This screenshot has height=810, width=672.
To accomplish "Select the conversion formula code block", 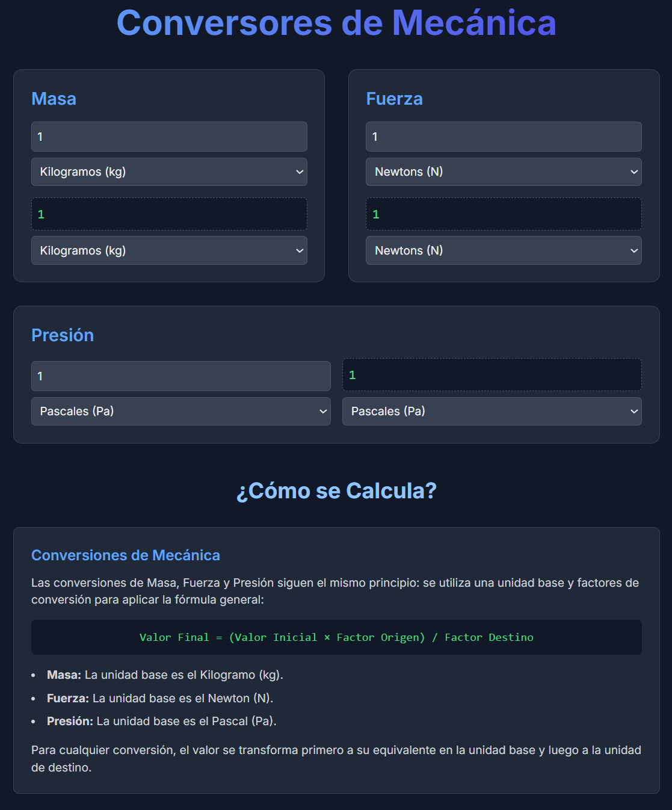I will [x=336, y=637].
